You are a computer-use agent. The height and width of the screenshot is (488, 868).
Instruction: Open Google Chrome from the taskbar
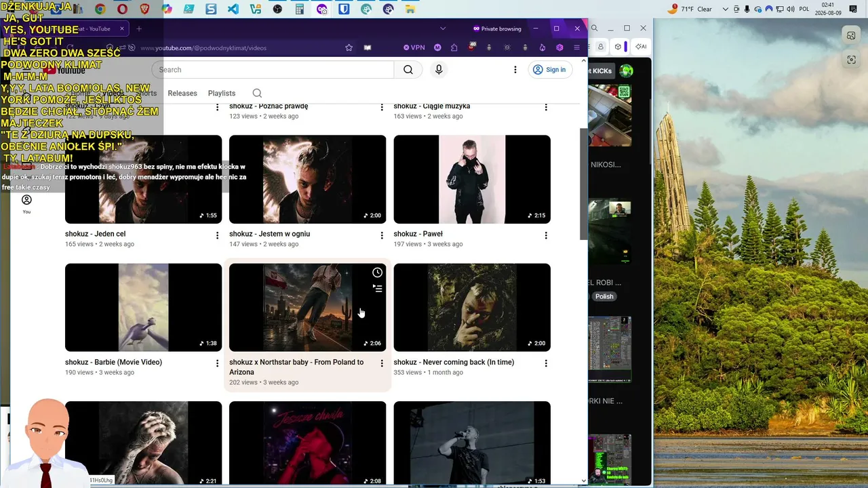(100, 9)
